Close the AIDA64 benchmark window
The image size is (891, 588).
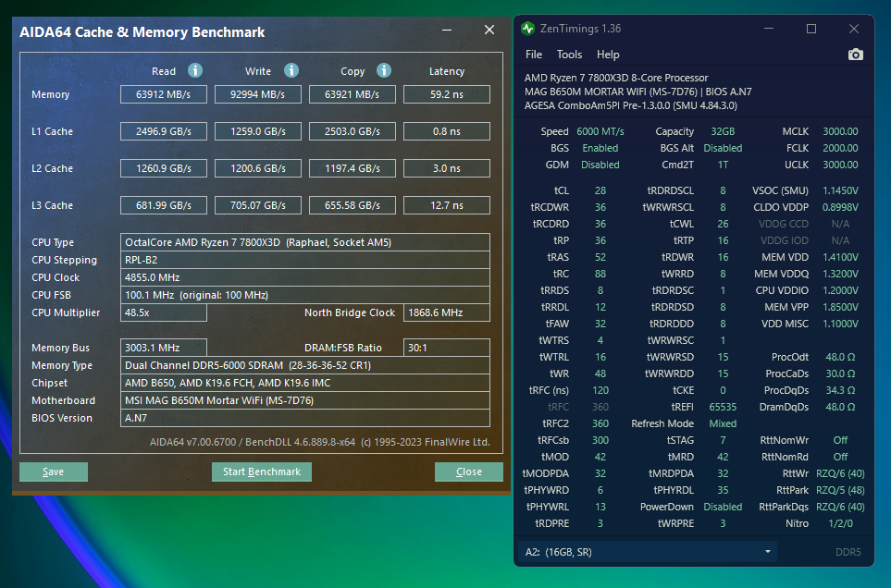pyautogui.click(x=489, y=31)
